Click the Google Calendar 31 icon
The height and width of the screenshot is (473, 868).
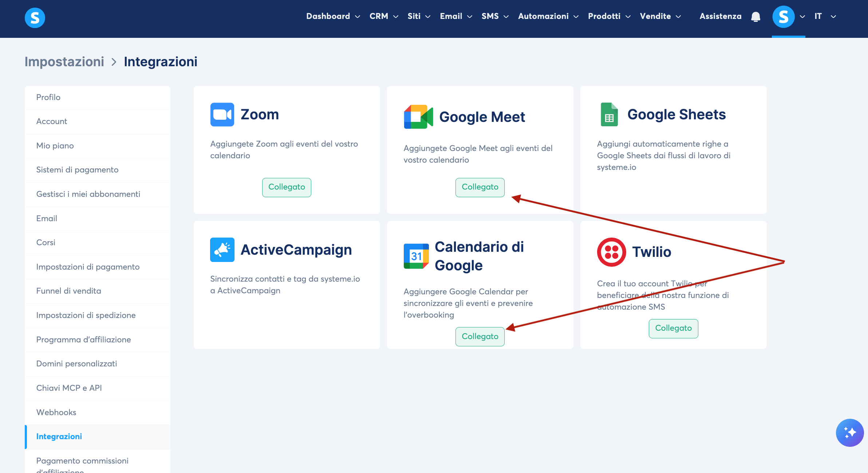coord(416,256)
